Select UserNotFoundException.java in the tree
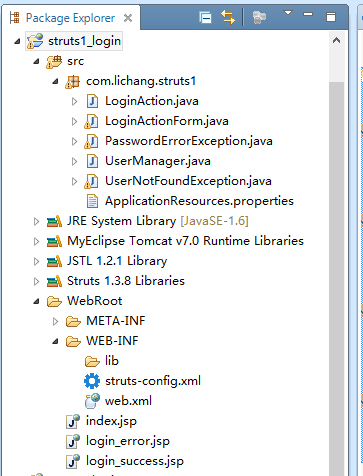Image resolution: width=363 pixels, height=476 pixels. pos(188,181)
